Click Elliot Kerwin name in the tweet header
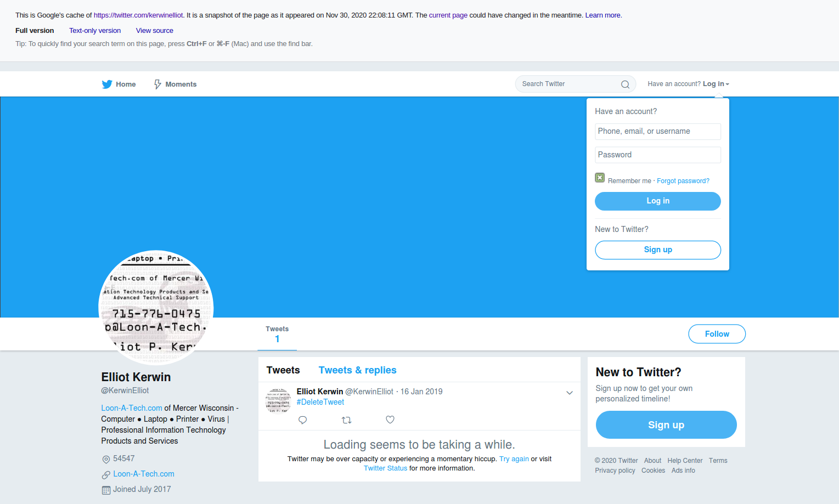Screen dimensions: 839x504 pos(320,392)
